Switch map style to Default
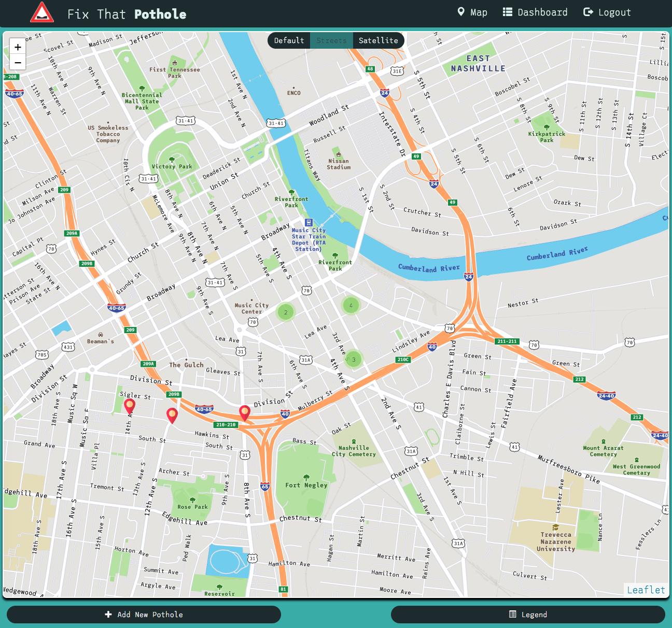Screen dimensions: 672x628 coord(289,40)
